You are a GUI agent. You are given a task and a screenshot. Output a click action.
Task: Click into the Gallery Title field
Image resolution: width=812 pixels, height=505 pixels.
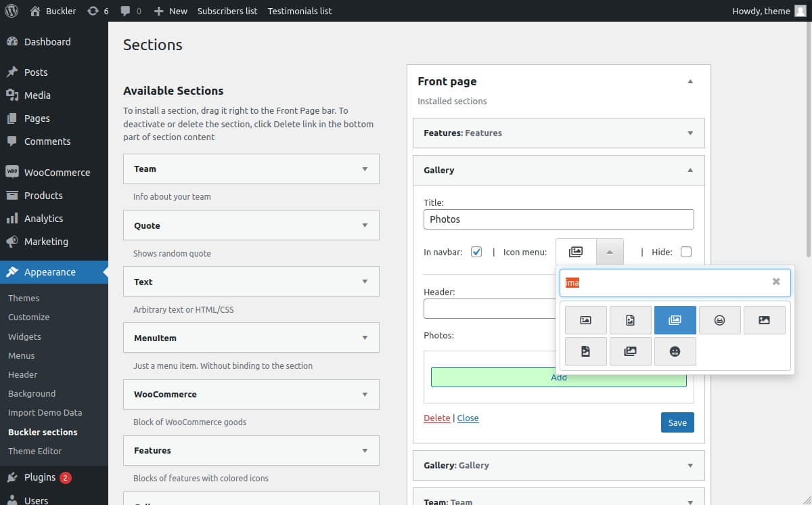click(x=558, y=219)
